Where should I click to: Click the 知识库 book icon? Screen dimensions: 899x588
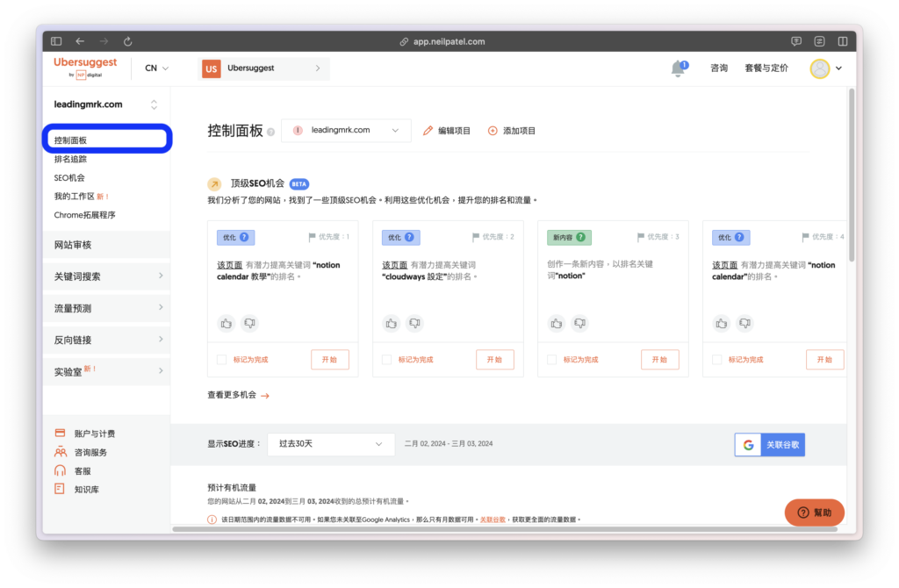click(x=60, y=489)
